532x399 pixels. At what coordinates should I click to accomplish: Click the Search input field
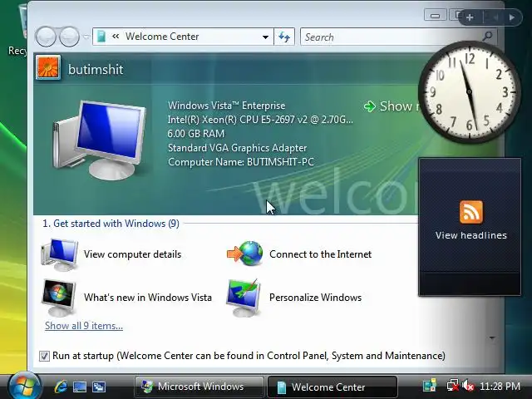[392, 37]
